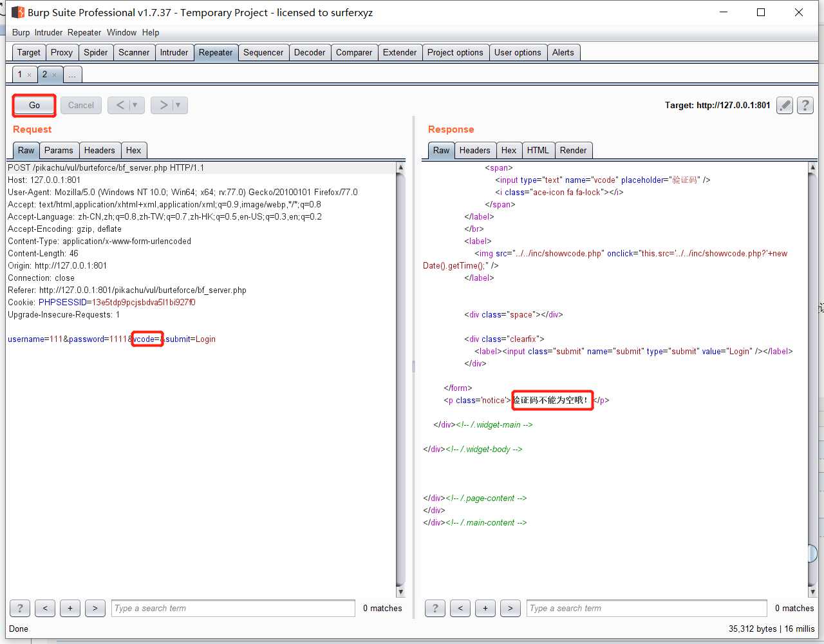Switch to the Scanner tab
Screen dimensions: 824x644
pos(134,52)
